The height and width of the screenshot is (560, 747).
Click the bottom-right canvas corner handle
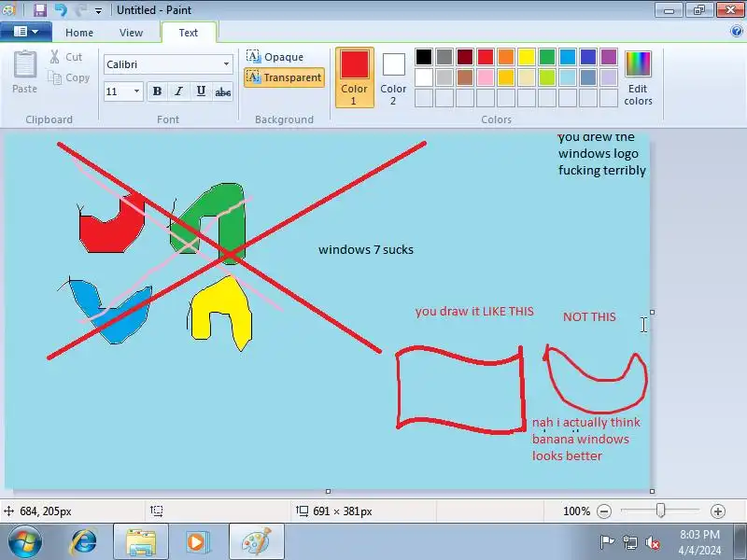pos(652,491)
